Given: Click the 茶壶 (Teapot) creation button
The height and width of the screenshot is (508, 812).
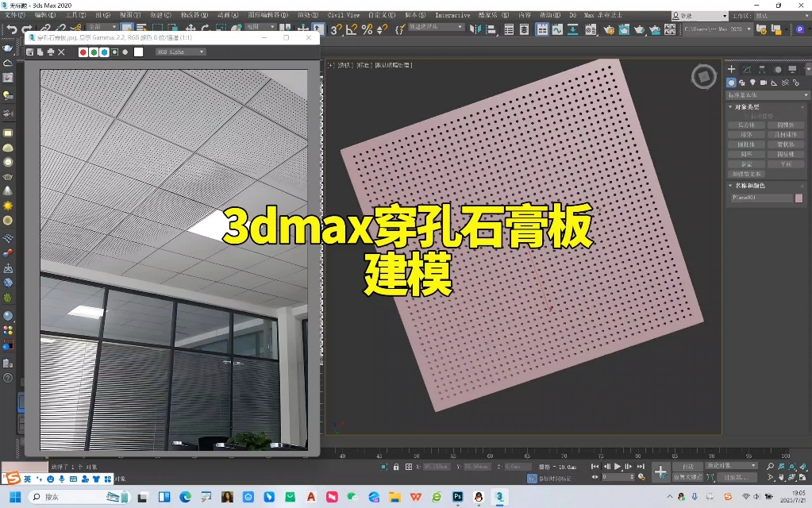Looking at the screenshot, I should point(745,164).
